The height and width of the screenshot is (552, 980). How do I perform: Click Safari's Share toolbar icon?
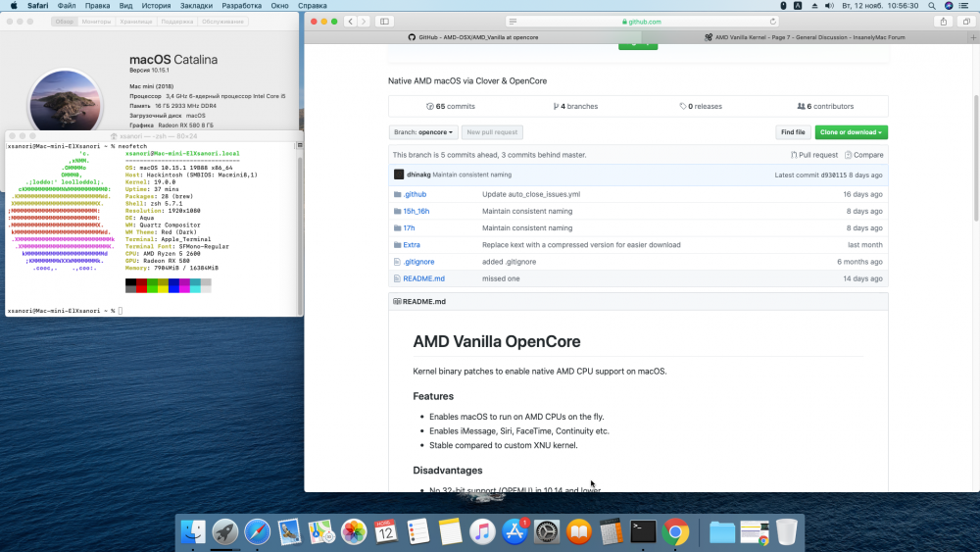tap(943, 22)
